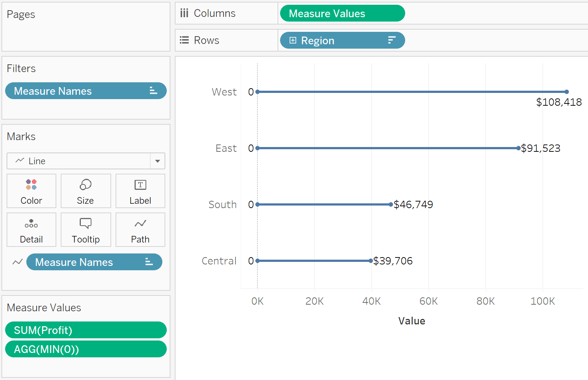This screenshot has height=380, width=588.
Task: Click sort icon on Filters Measure Names pill
Action: click(154, 91)
